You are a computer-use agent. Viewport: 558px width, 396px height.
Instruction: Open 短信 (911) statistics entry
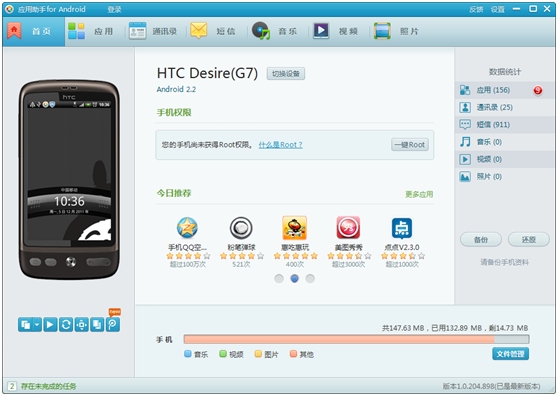pos(504,125)
